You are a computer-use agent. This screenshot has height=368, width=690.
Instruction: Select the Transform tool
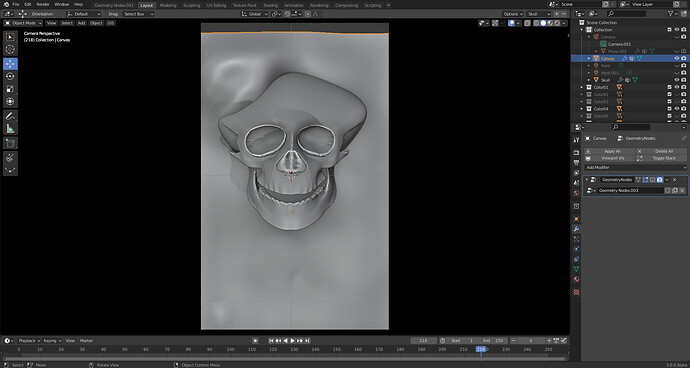(11, 102)
